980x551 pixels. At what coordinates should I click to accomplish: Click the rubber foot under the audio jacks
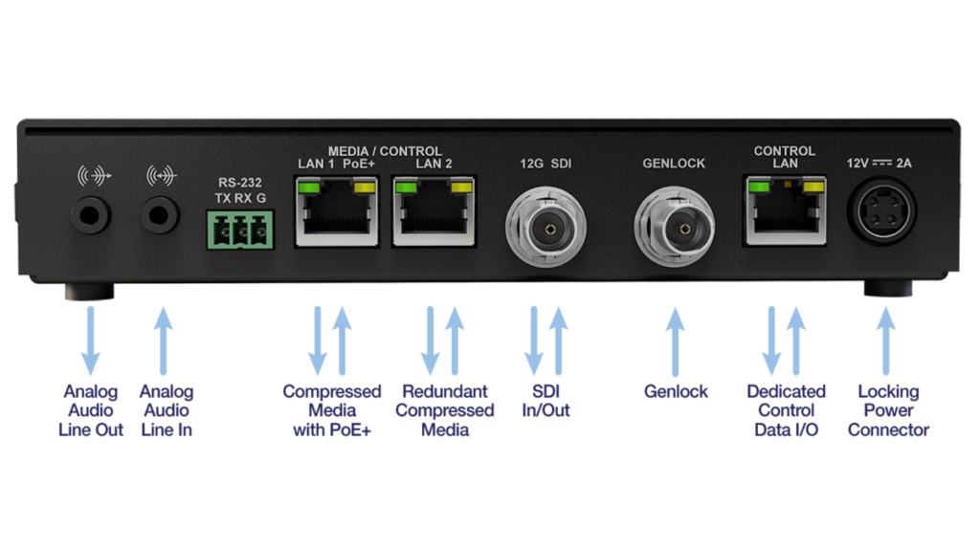[x=89, y=292]
